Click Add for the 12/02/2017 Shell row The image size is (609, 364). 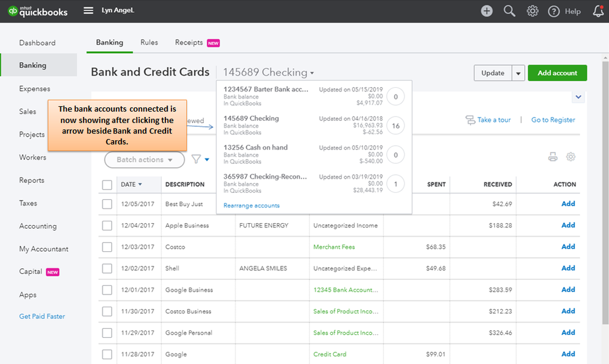(568, 268)
